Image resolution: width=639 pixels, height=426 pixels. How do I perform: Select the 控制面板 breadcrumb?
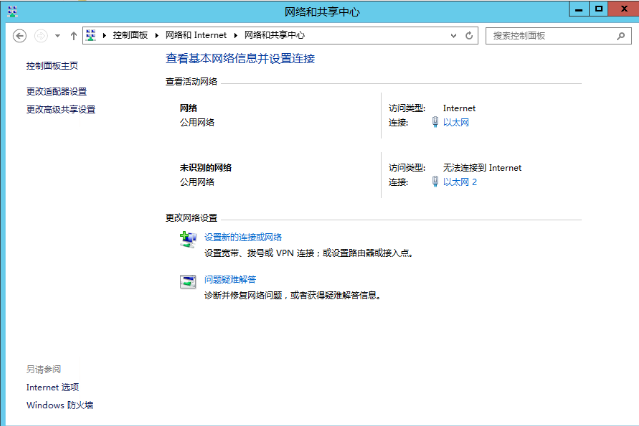pyautogui.click(x=130, y=35)
